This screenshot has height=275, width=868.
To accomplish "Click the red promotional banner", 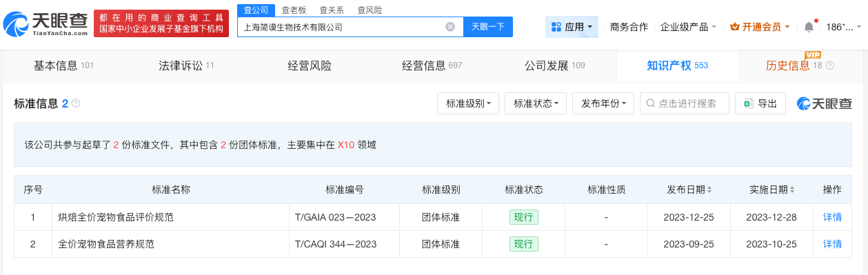I will 161,23.
